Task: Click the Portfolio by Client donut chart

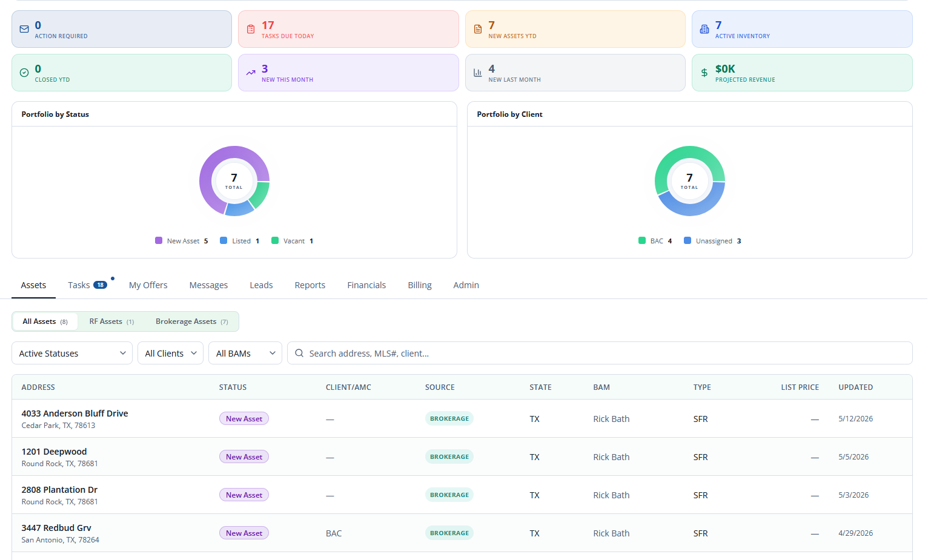Action: (690, 181)
